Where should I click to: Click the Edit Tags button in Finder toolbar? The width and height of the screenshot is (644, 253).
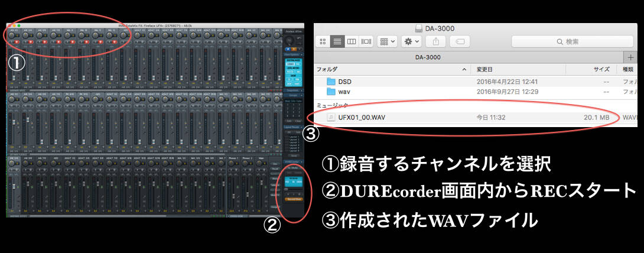pos(460,41)
